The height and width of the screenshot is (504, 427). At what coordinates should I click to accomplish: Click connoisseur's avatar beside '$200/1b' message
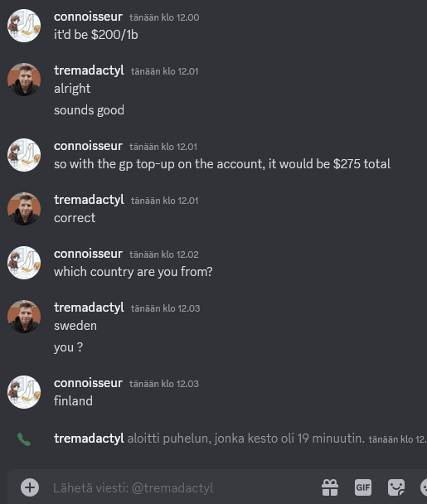coord(24,26)
